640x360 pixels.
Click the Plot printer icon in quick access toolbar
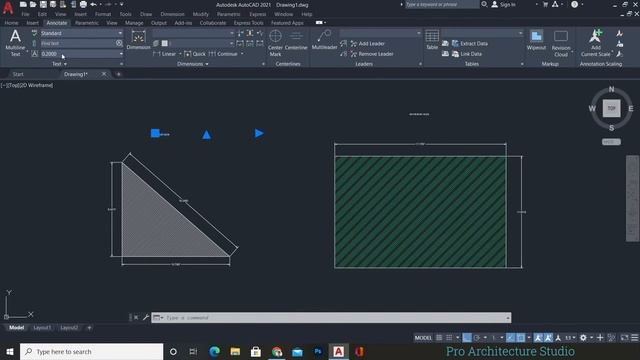(83, 4)
